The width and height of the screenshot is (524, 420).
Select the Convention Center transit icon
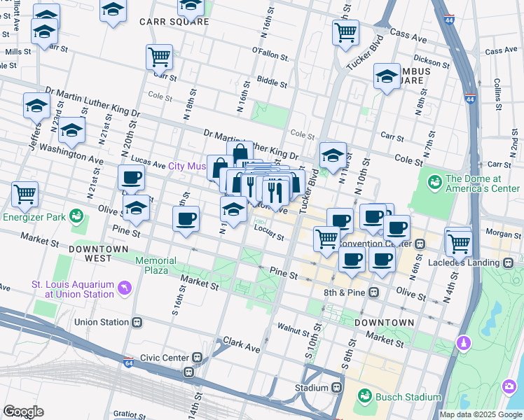pyautogui.click(x=420, y=244)
